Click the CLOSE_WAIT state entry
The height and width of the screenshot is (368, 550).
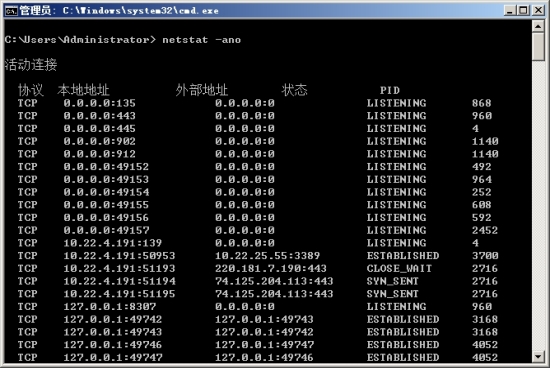click(x=399, y=268)
